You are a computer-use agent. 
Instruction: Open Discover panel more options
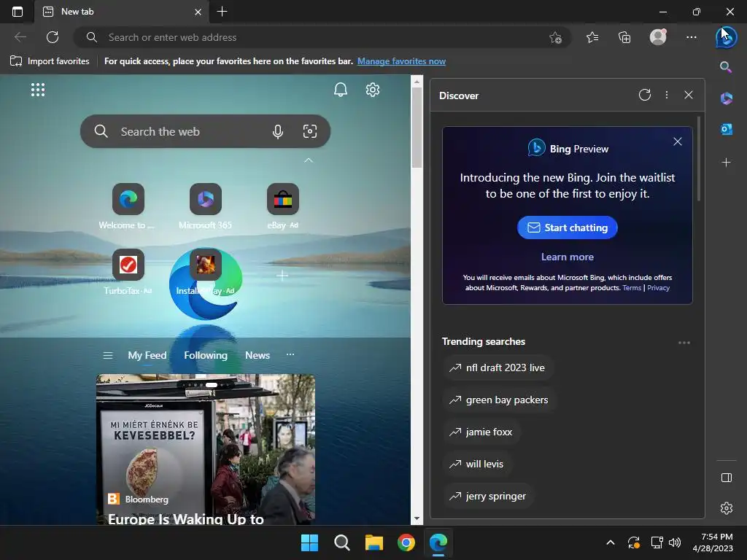pos(667,95)
